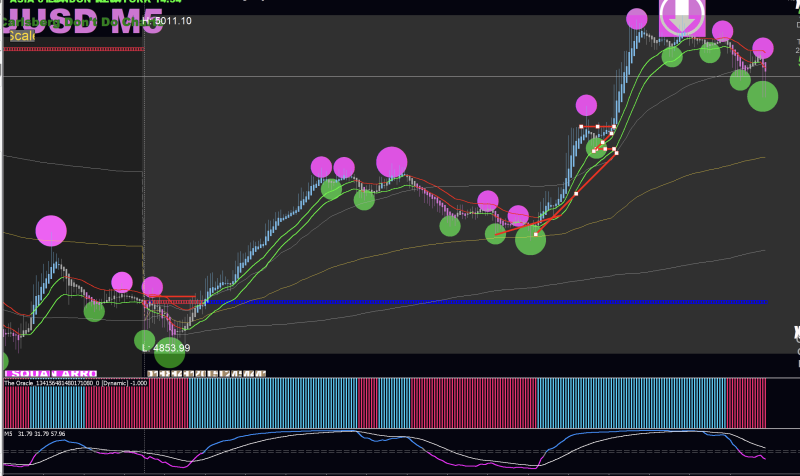Viewport: 800px width, 476px height.
Task: Select the blue dotted horizontal level line
Action: point(486,302)
